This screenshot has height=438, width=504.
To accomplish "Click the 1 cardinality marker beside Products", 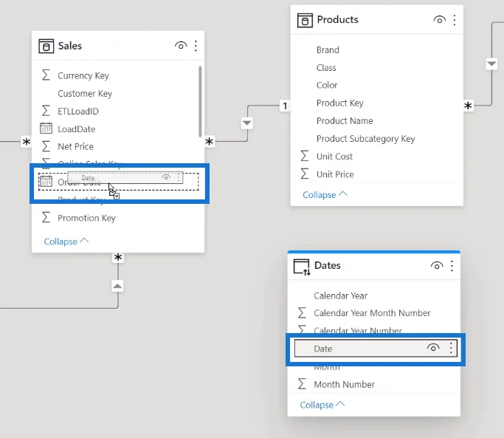I will coord(285,106).
